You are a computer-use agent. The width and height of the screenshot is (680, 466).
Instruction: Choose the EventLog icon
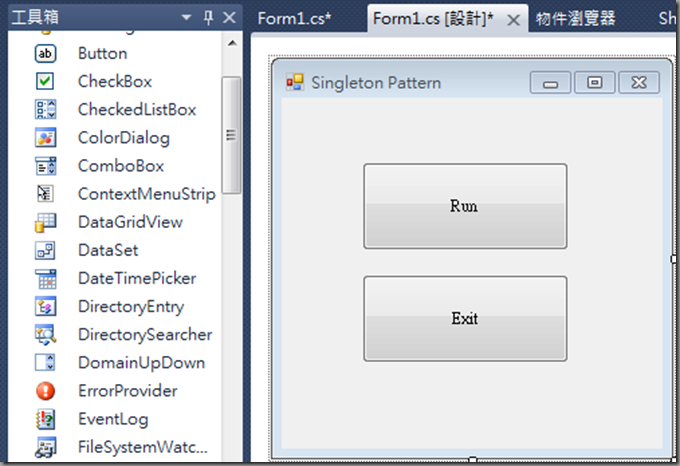pos(45,419)
